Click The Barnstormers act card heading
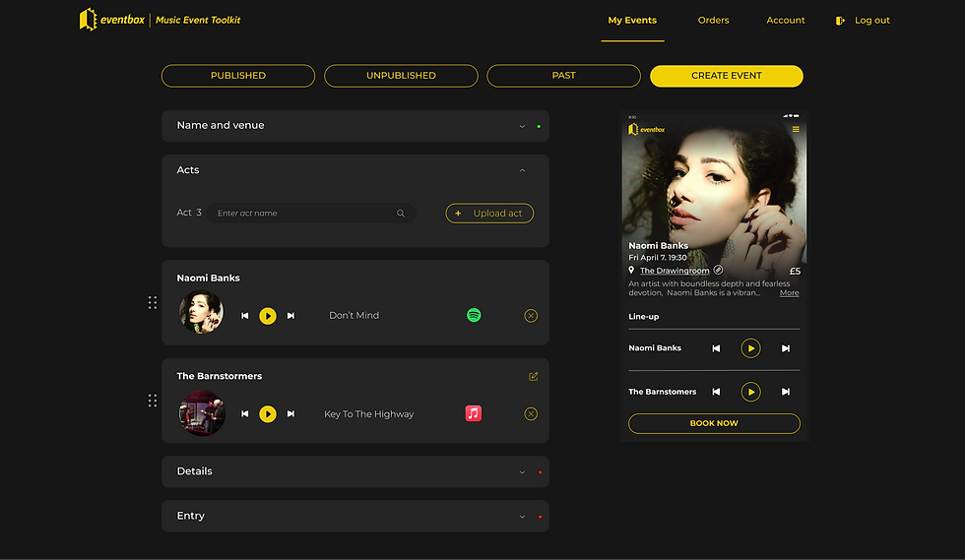Viewport: 965px width, 560px height. tap(219, 376)
